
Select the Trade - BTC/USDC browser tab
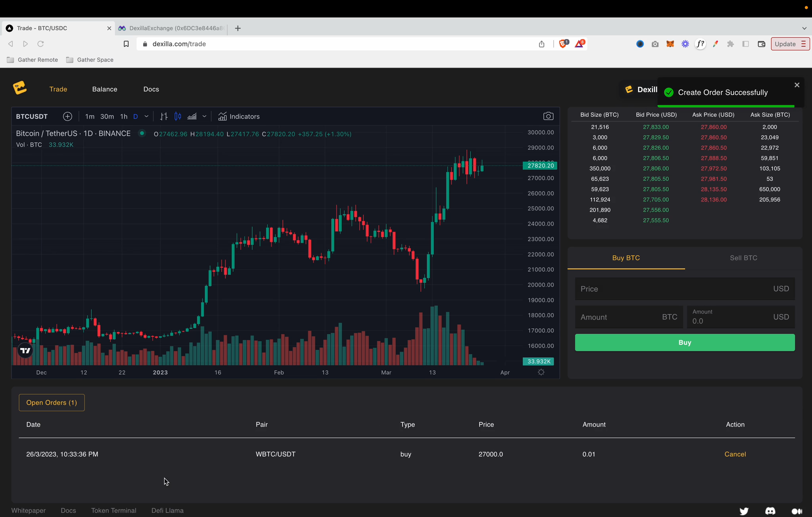[59, 28]
